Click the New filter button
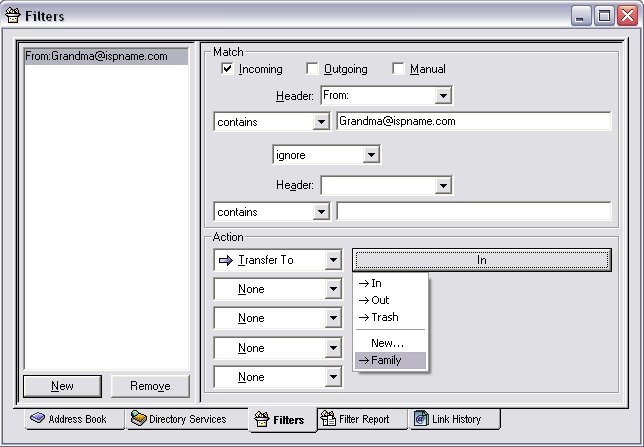 pos(62,386)
